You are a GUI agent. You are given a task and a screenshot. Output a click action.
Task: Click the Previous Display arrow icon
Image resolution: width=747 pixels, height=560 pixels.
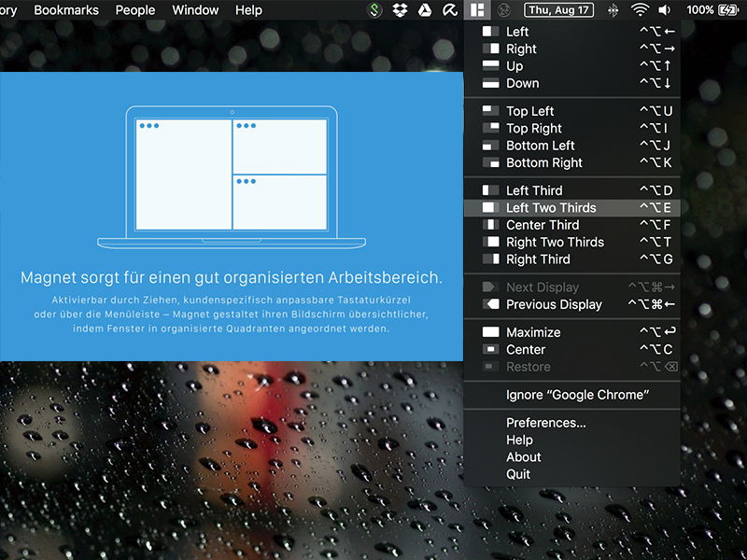490,304
